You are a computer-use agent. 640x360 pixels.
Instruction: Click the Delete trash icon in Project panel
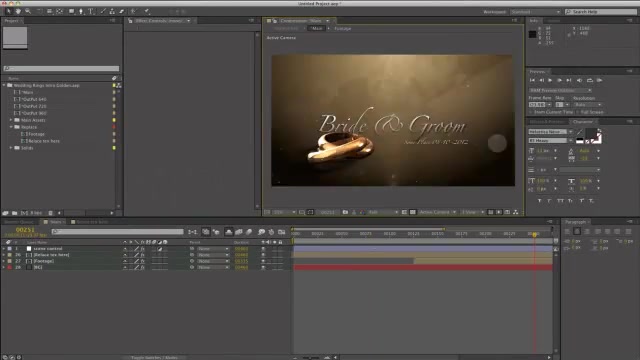click(51, 213)
